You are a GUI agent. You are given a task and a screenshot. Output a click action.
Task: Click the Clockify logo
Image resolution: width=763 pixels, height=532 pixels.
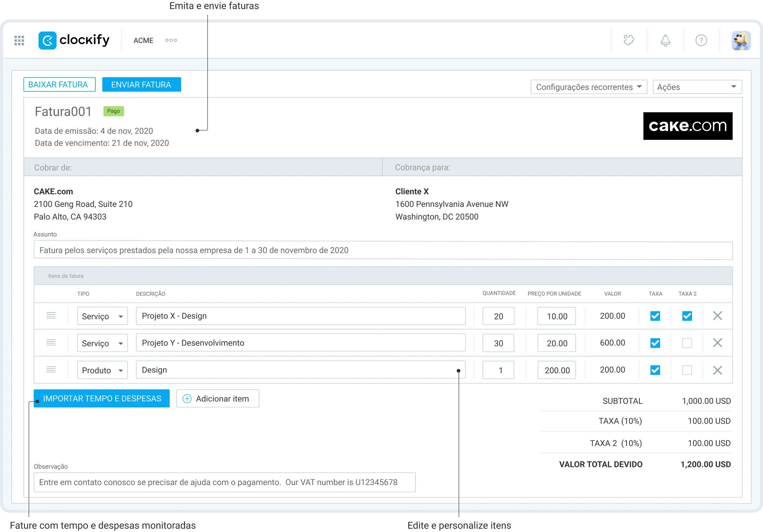pos(74,41)
